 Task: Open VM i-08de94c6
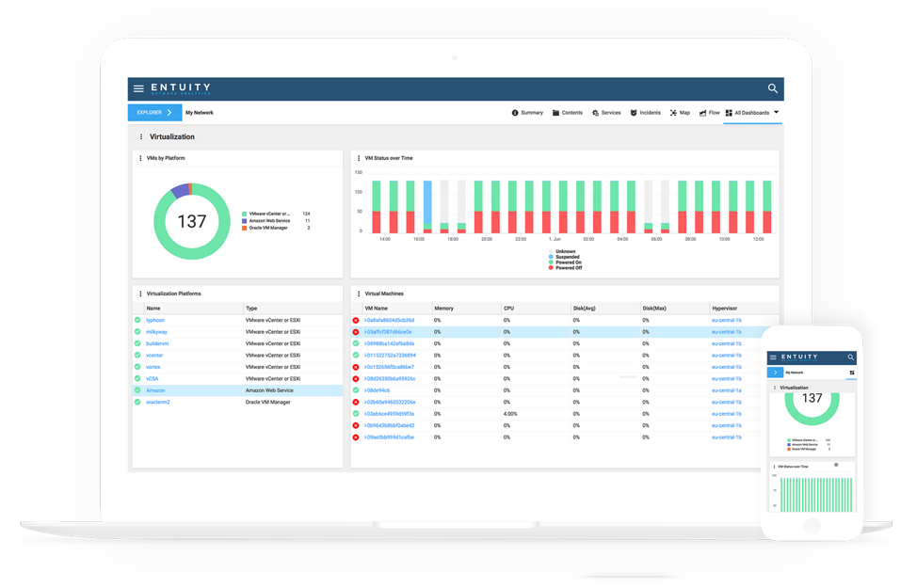[377, 390]
